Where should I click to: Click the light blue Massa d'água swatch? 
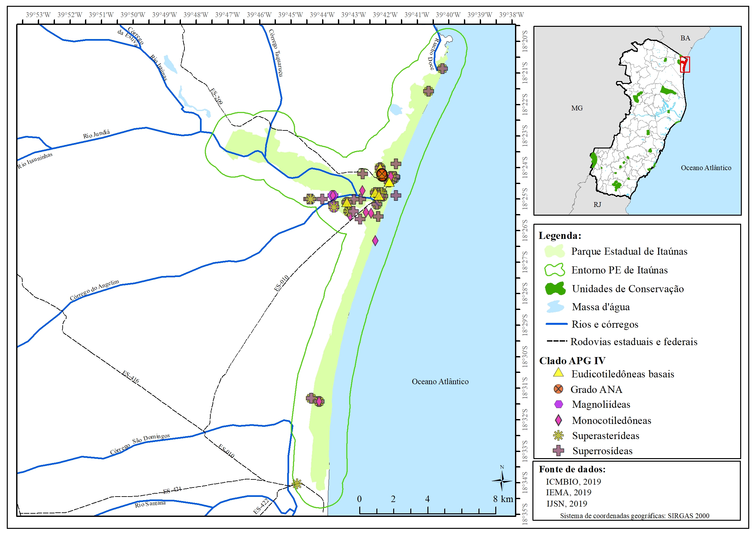[555, 307]
